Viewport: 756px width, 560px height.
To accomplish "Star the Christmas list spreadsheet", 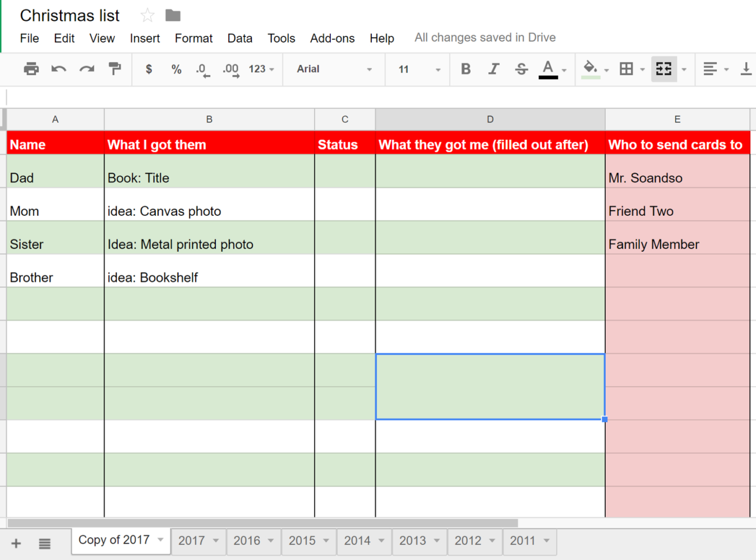I will click(146, 15).
